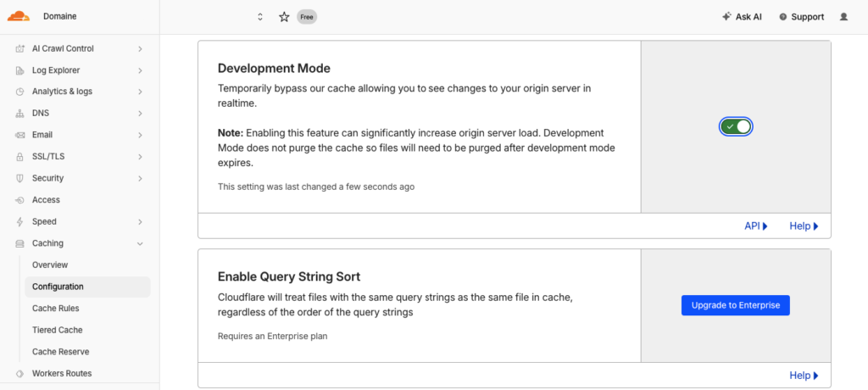Open the domain switcher up-down arrows
The width and height of the screenshot is (868, 390).
click(260, 17)
